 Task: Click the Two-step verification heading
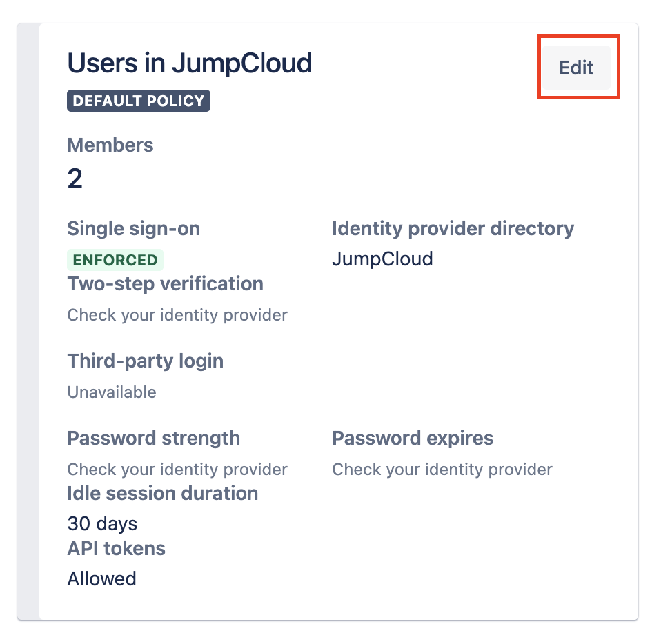(x=165, y=283)
